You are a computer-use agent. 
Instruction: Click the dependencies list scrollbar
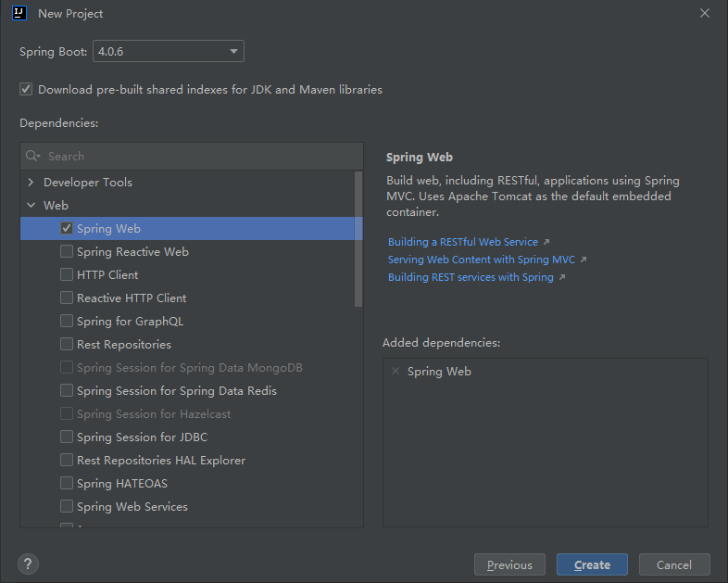(x=358, y=239)
